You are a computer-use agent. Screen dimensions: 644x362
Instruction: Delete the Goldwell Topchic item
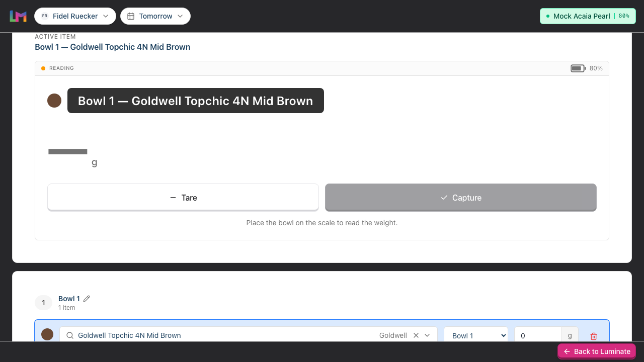[594, 336]
